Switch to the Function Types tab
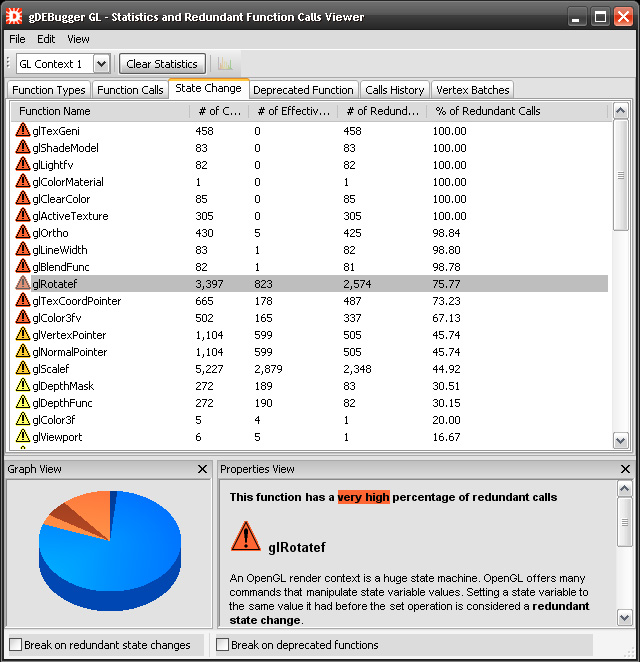This screenshot has width=640, height=662. [49, 90]
